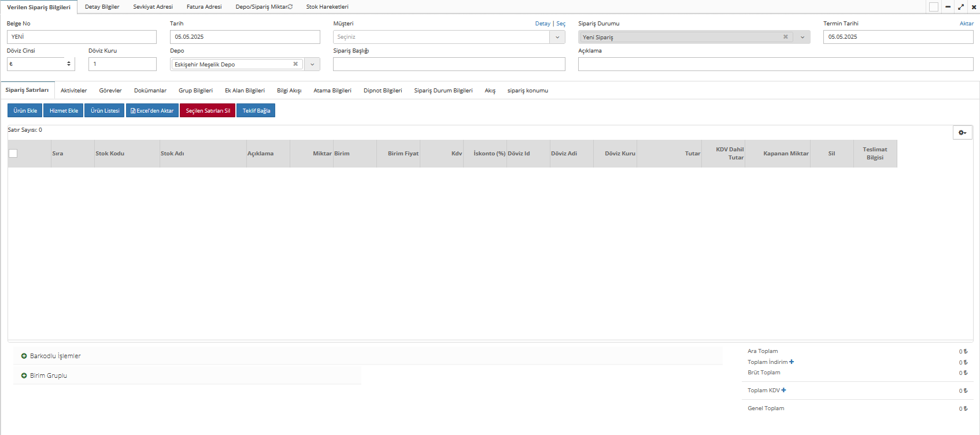Import rows with Excel'den Aktar
Screen dimensions: 980x435
point(152,111)
